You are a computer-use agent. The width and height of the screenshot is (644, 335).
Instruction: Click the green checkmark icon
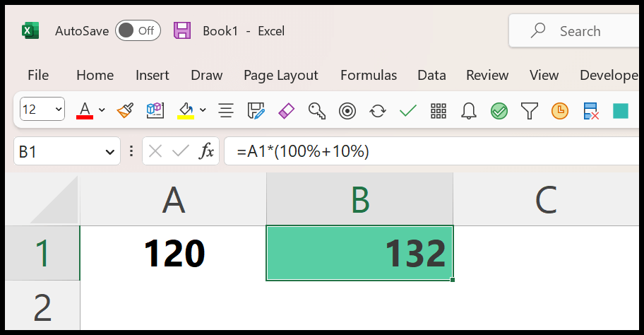408,110
